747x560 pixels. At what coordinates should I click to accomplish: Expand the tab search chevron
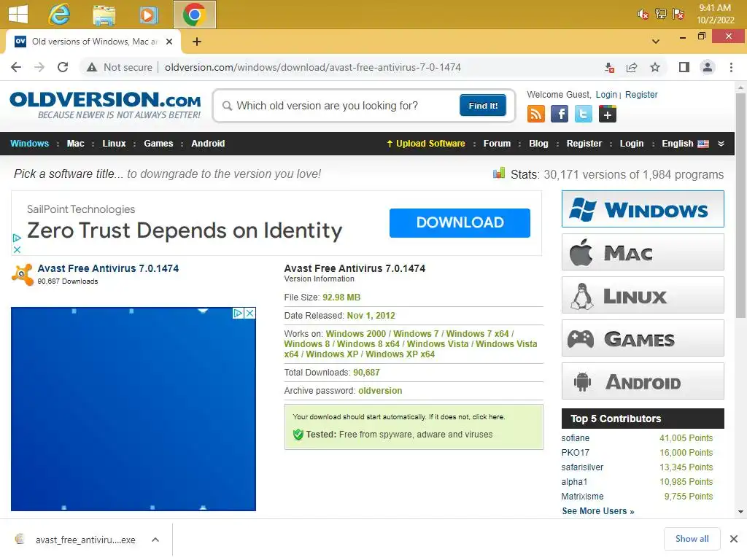click(x=656, y=42)
